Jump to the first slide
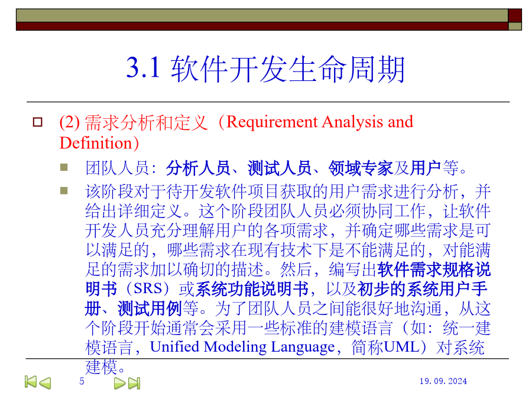This screenshot has height=399, width=532. [x=31, y=382]
